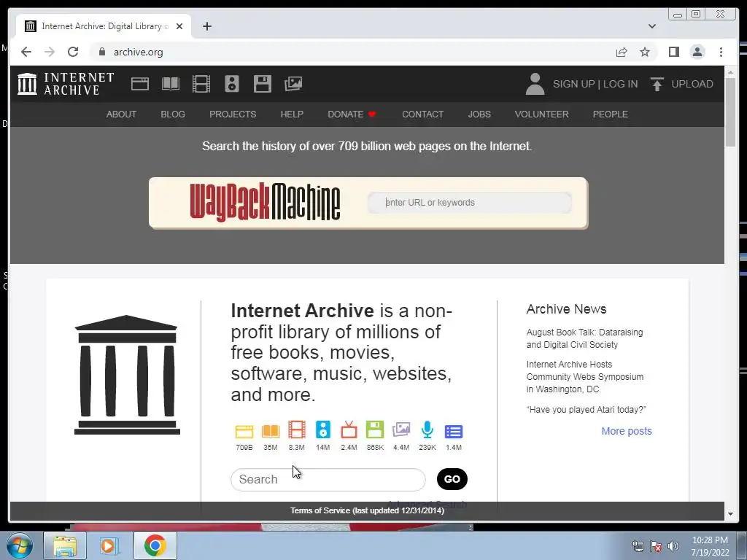
Task: Open Community Webs Symposium news post
Action: pos(584,377)
